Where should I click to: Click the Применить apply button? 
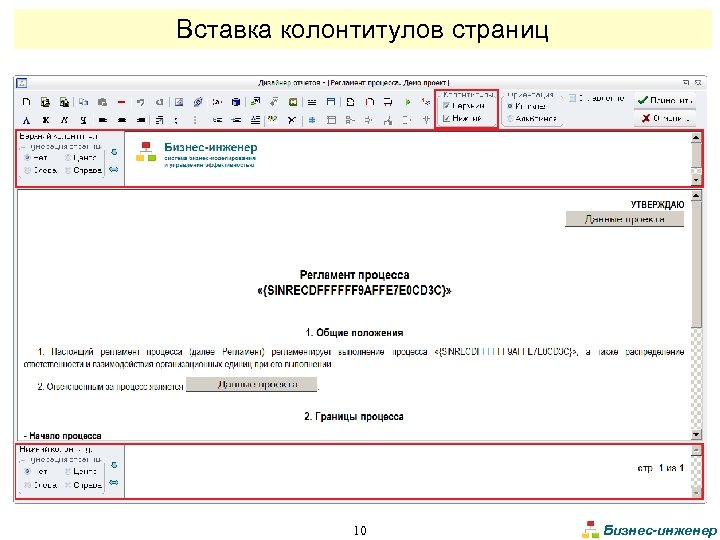tap(665, 100)
